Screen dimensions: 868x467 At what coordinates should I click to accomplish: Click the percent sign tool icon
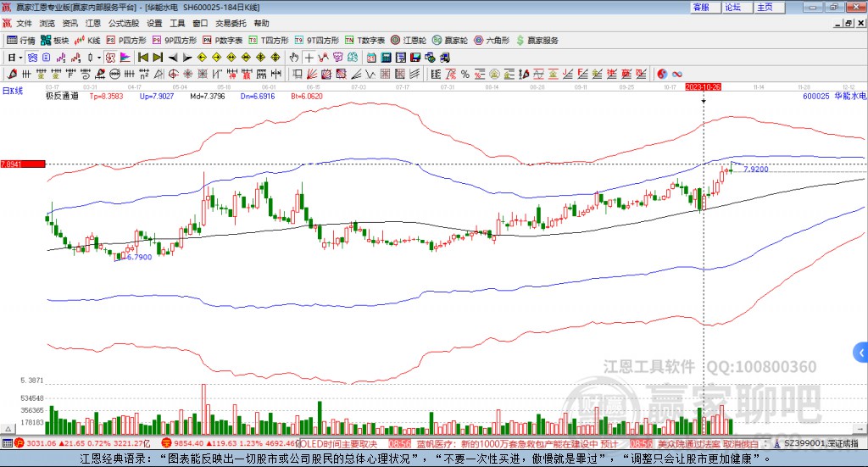[465, 74]
